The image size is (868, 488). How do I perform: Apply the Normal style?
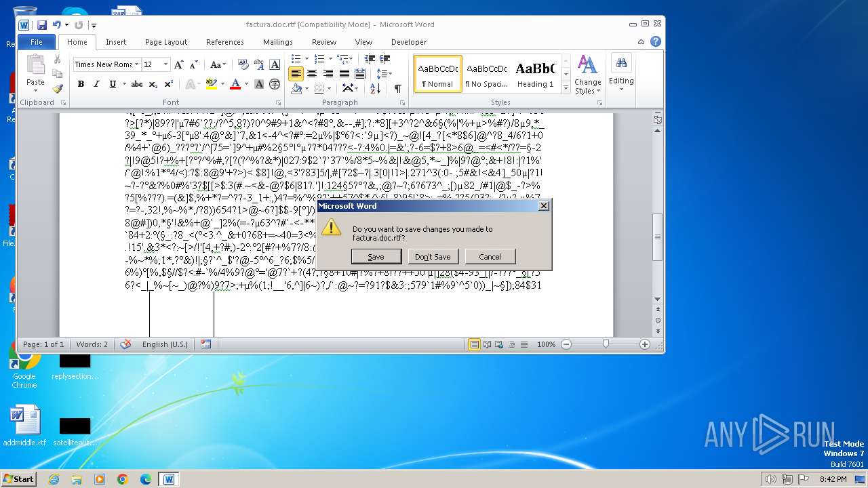point(437,74)
